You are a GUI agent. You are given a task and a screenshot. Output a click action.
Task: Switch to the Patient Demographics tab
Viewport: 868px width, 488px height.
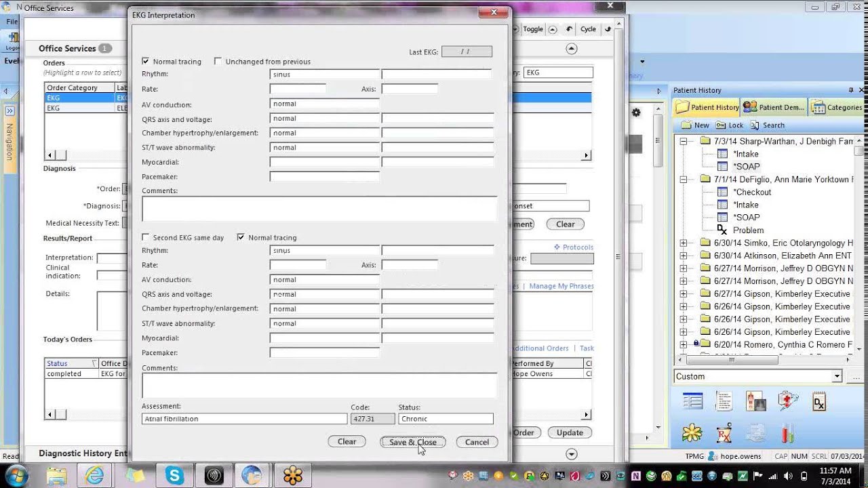point(774,107)
